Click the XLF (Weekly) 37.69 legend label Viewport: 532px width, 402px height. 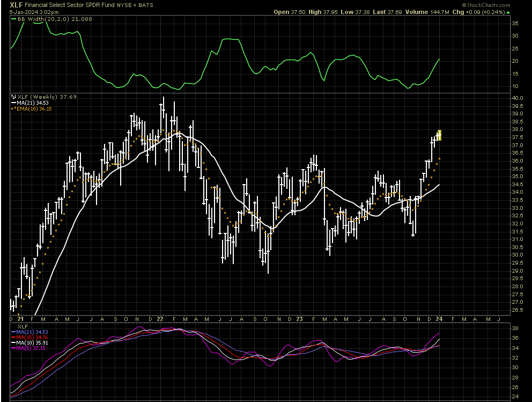[x=47, y=97]
